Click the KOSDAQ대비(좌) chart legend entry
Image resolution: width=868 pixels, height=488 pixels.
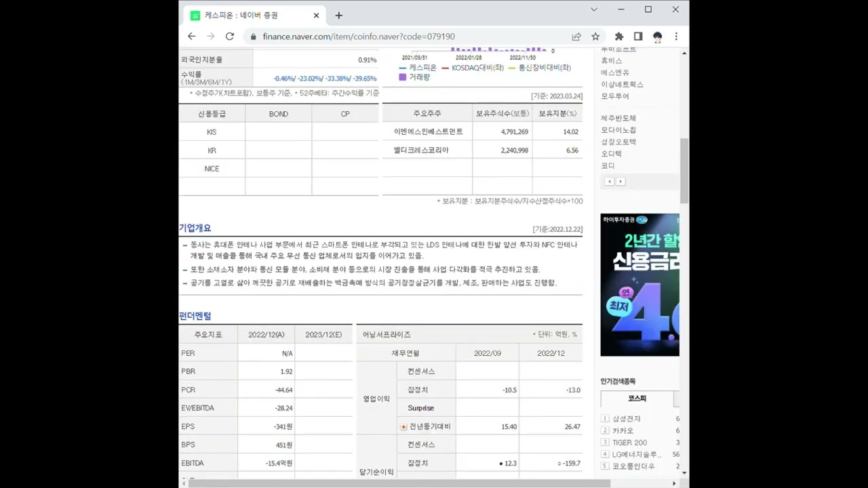(x=473, y=68)
